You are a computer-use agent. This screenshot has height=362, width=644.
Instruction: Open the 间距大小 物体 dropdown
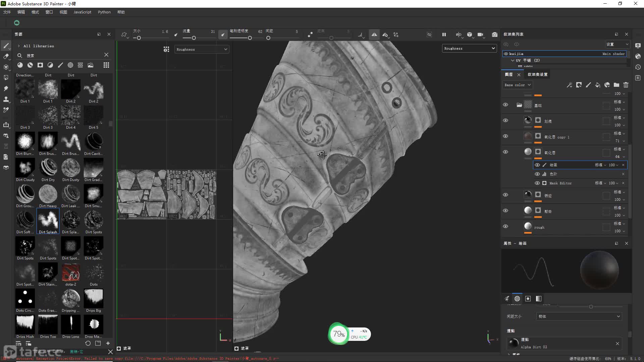pyautogui.click(x=579, y=316)
